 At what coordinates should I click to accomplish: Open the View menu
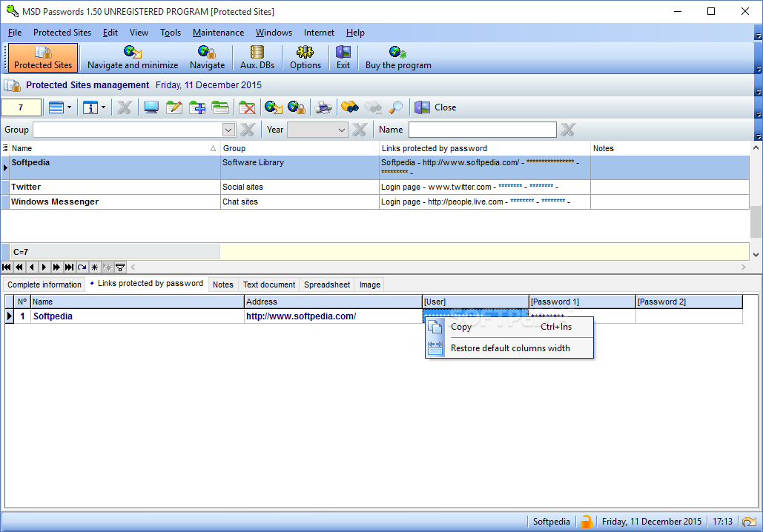(x=139, y=33)
